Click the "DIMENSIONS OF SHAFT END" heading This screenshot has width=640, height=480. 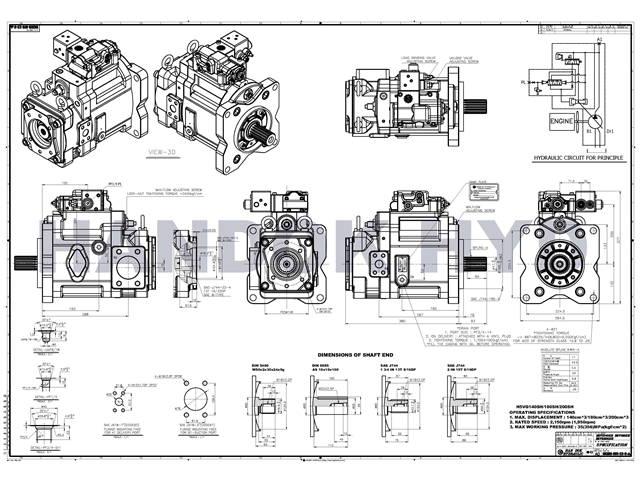[356, 355]
